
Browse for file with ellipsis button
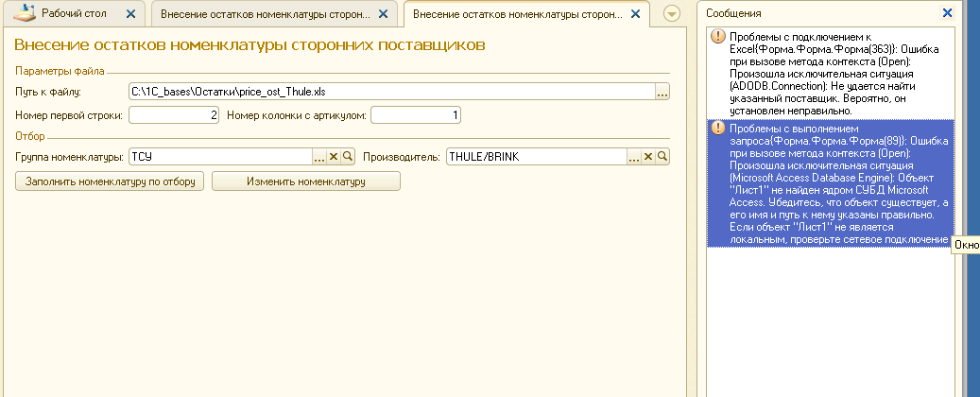[662, 92]
